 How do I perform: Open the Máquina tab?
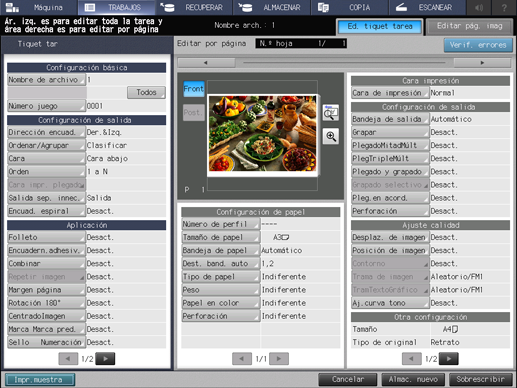pos(39,7)
